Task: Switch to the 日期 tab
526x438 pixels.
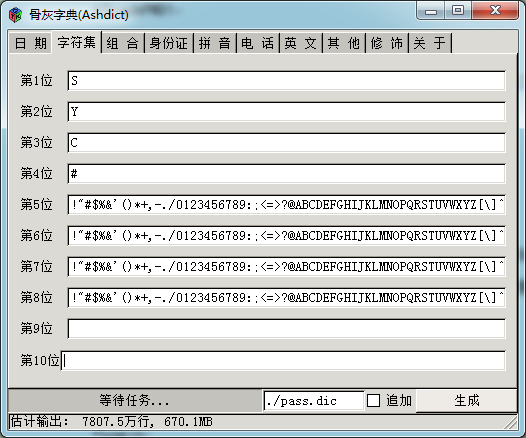Action: (31, 43)
